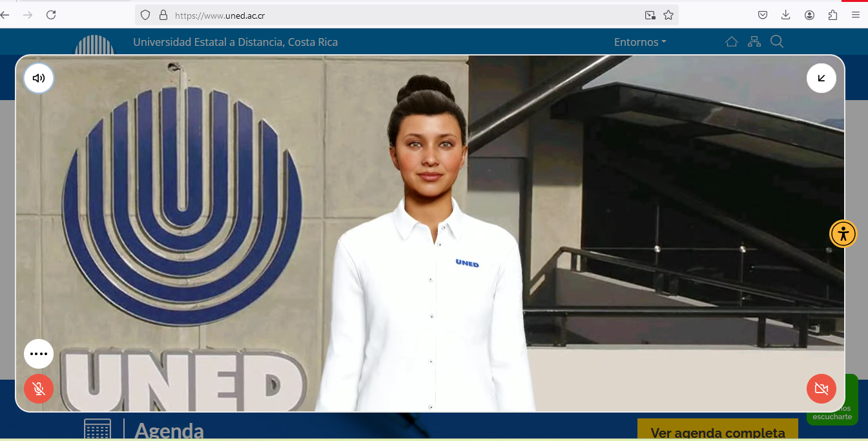Expand the Entornos dropdown menu
868x441 pixels.
coord(639,42)
